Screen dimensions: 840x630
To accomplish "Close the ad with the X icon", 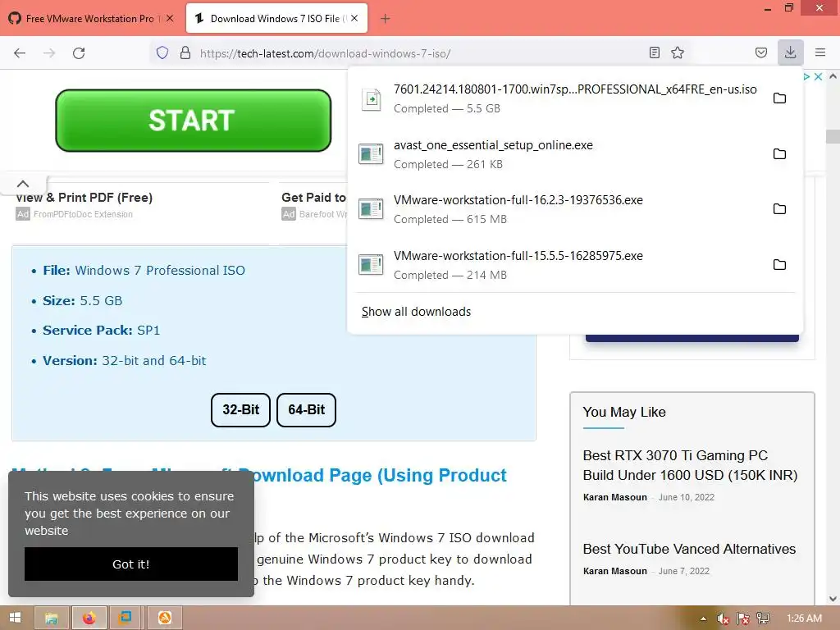I will pyautogui.click(x=818, y=76).
